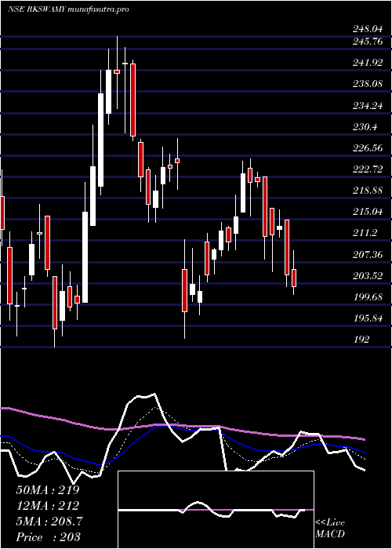The width and height of the screenshot is (392, 549).
Task: Click the 241.92 price axis label
Action: tap(368, 63)
